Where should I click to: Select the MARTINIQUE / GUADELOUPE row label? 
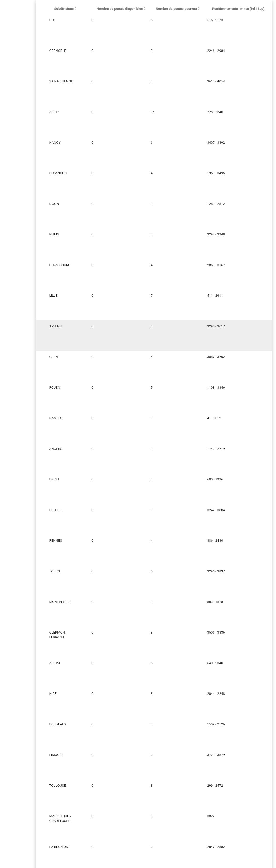coord(60,818)
